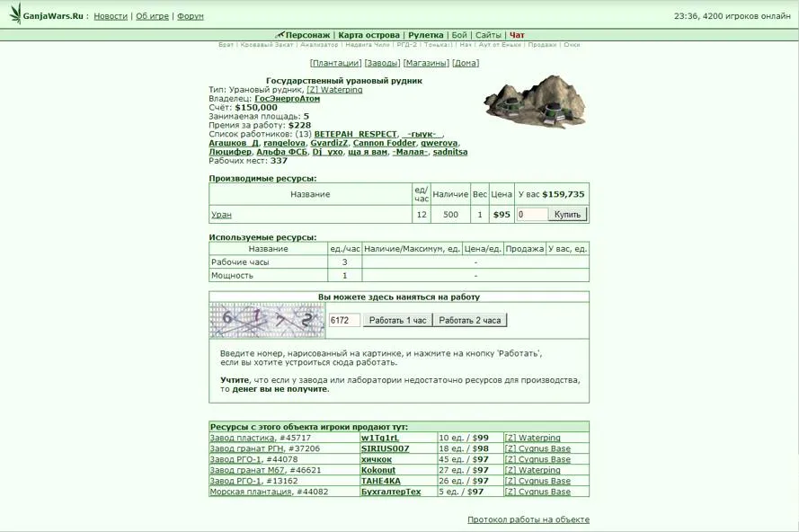Click the gun icon beside Персонаж
799x532 pixels.
280,35
